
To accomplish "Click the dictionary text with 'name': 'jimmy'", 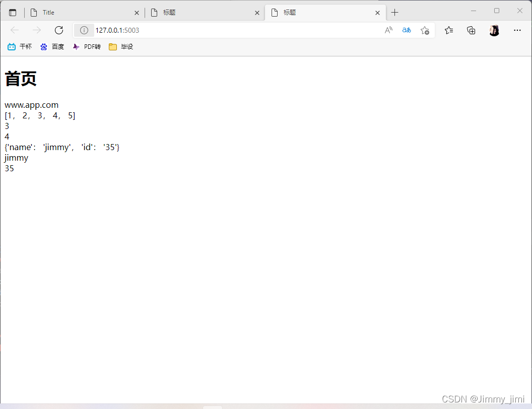I will (x=62, y=147).
